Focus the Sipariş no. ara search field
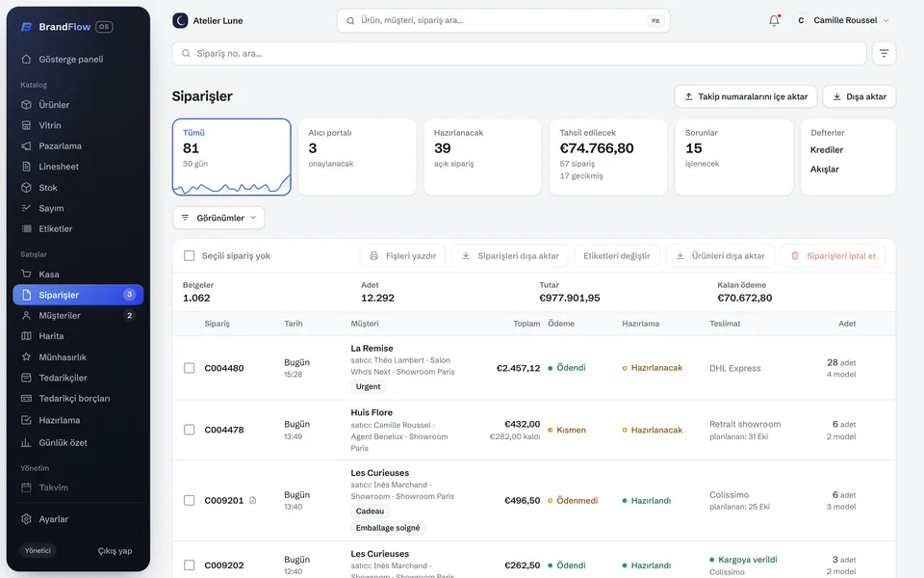924x578 pixels. click(519, 53)
